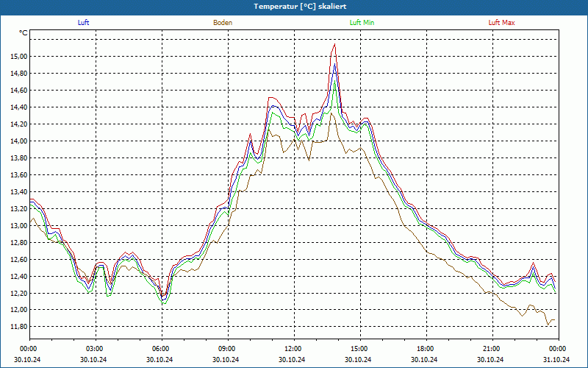Click the 'Boden' legend label

(x=223, y=23)
